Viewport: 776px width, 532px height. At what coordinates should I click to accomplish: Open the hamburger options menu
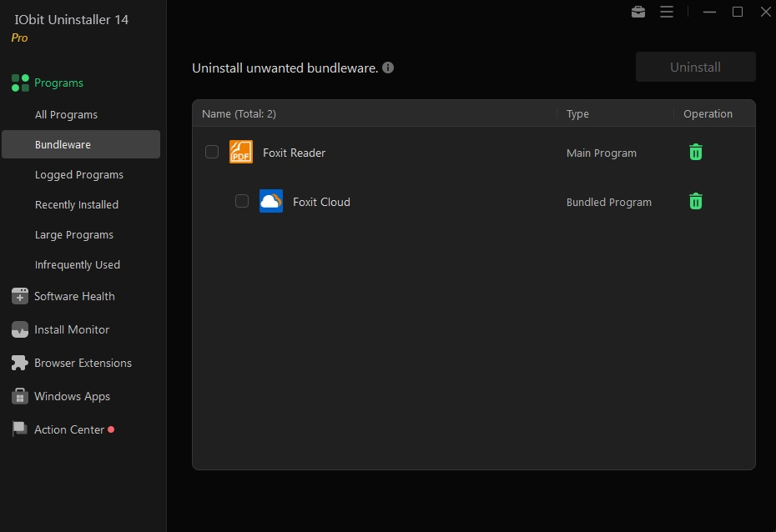click(667, 12)
